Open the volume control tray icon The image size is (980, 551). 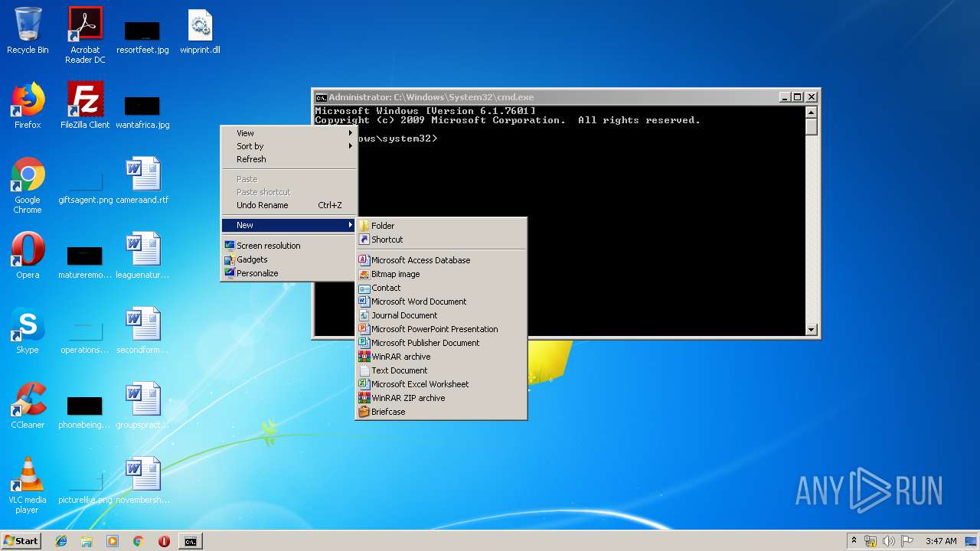889,541
